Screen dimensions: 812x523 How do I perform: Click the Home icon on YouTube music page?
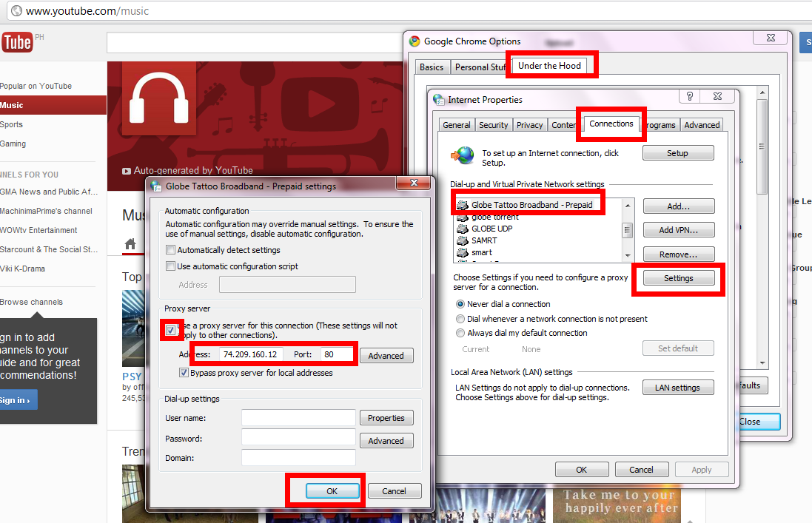click(130, 243)
